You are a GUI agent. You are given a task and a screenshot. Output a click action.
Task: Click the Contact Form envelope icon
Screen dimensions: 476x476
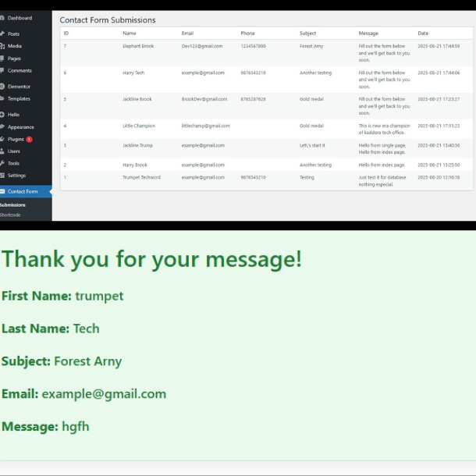[x=3, y=191]
